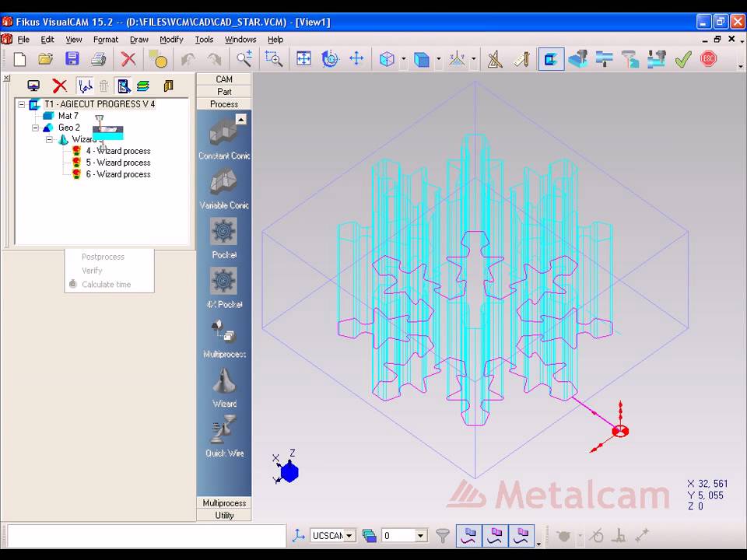Click the Print icon
This screenshot has height=560, width=747.
[98, 59]
